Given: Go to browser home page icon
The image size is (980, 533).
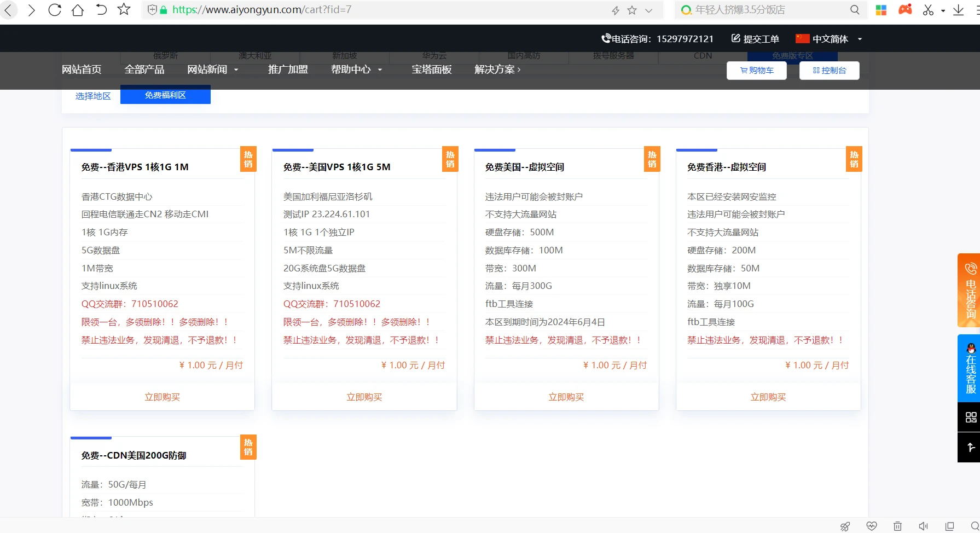Looking at the screenshot, I should pyautogui.click(x=78, y=10).
